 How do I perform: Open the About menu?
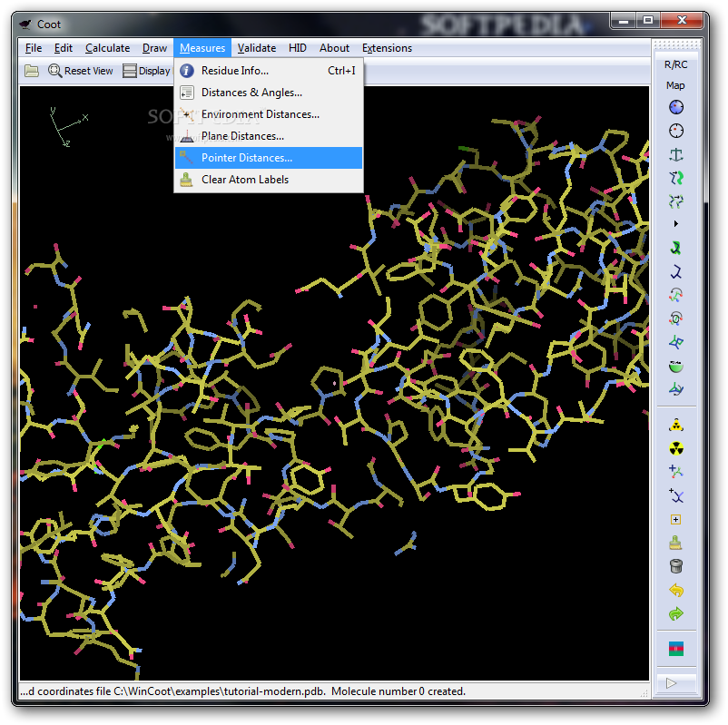click(334, 48)
